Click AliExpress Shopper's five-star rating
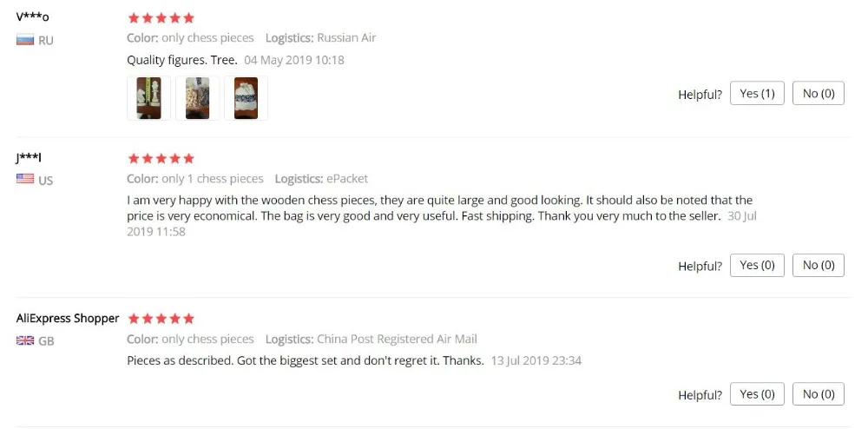 [161, 319]
